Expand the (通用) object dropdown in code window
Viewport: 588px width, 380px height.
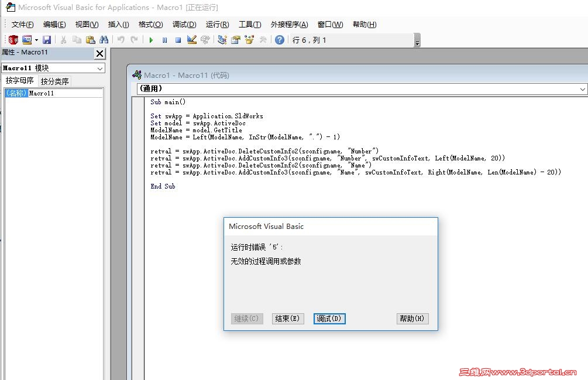pos(582,89)
